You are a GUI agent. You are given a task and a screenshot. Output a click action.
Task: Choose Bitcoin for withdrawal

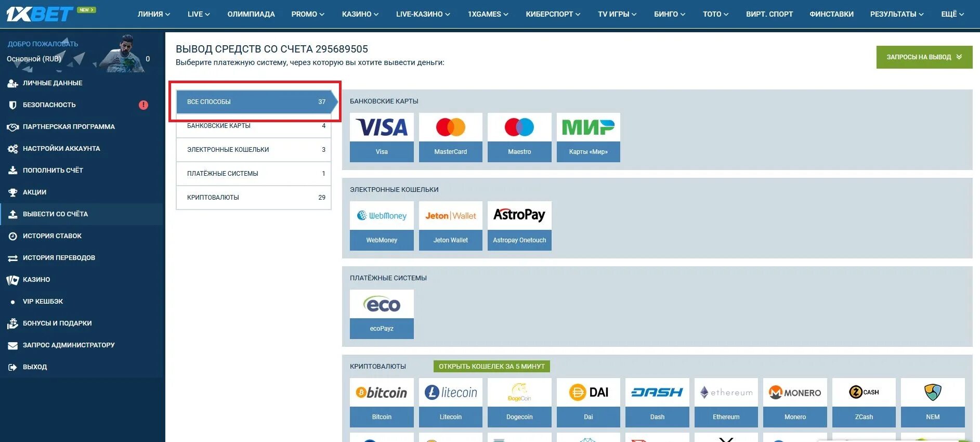pyautogui.click(x=382, y=402)
